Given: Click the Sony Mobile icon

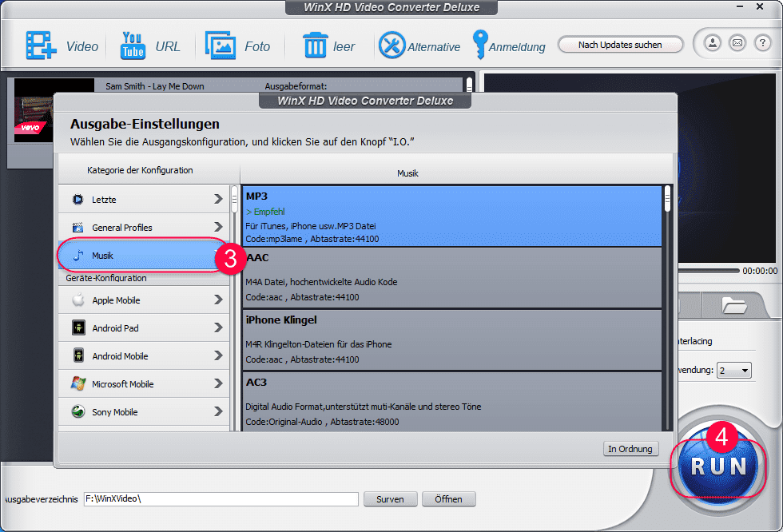Looking at the screenshot, I should click(x=78, y=411).
